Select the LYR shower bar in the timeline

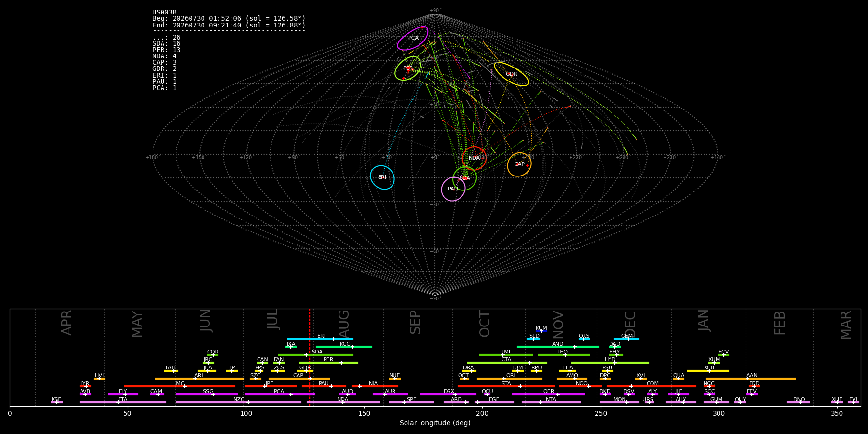tap(85, 386)
